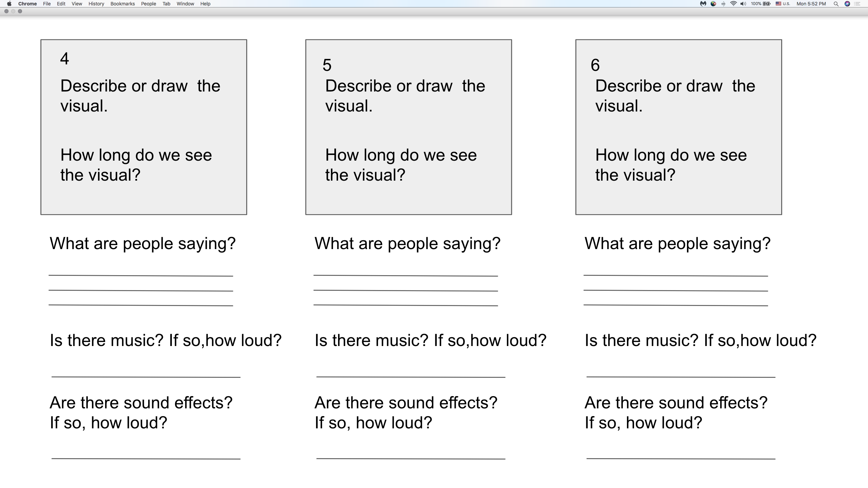This screenshot has width=868, height=488.
Task: Open the History menu
Action: (x=96, y=4)
